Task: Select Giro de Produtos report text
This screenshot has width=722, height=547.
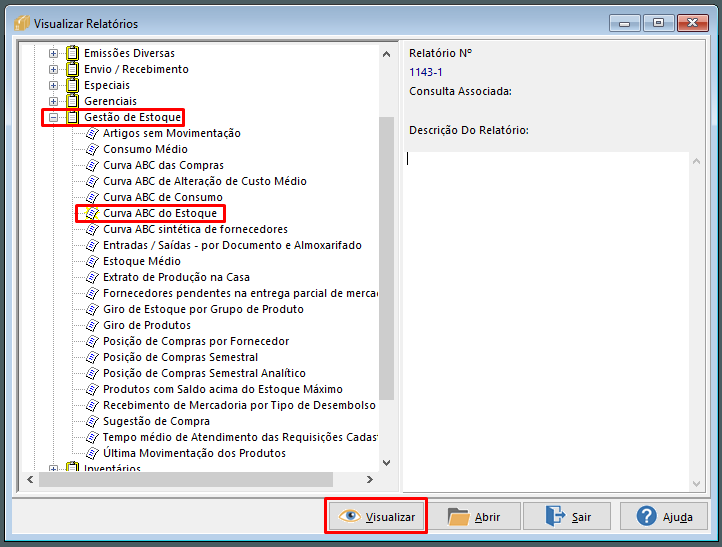Action: click(147, 325)
